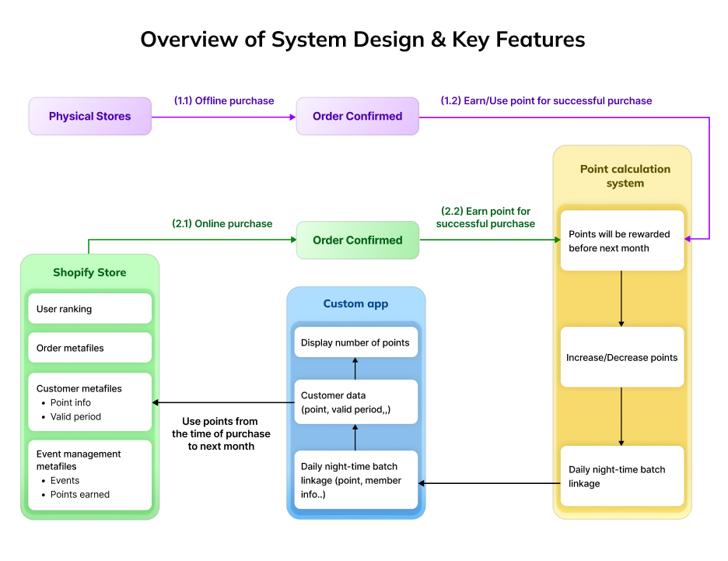
Task: Click the Customer metafiles heading
Action: (x=79, y=388)
